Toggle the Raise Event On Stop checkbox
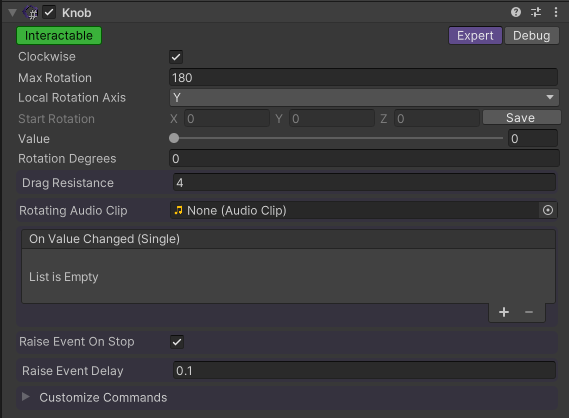Image resolution: width=569 pixels, height=418 pixels. (x=177, y=342)
